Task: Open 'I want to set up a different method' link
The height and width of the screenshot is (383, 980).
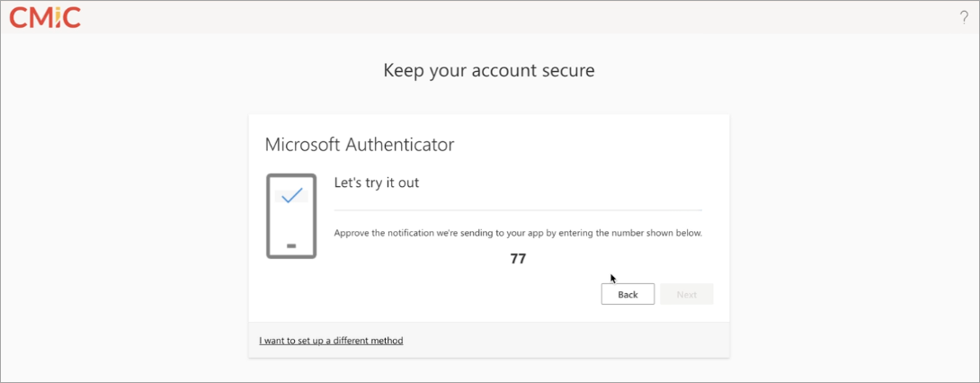Action: (331, 341)
